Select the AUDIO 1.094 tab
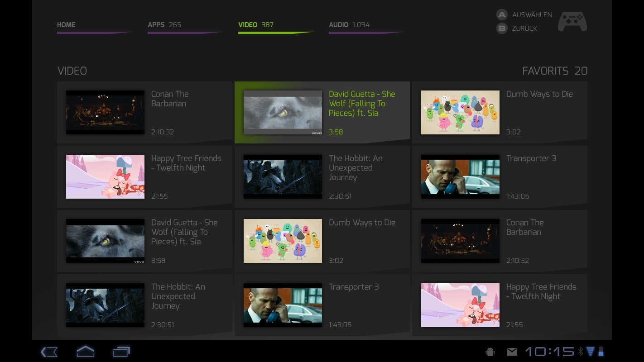The width and height of the screenshot is (644, 362). click(x=349, y=25)
